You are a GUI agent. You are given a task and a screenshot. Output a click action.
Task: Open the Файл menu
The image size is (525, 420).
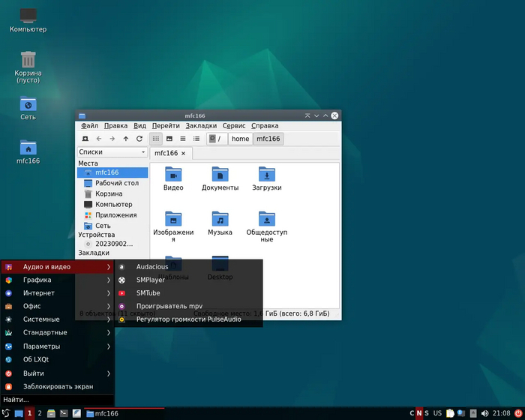tap(89, 126)
